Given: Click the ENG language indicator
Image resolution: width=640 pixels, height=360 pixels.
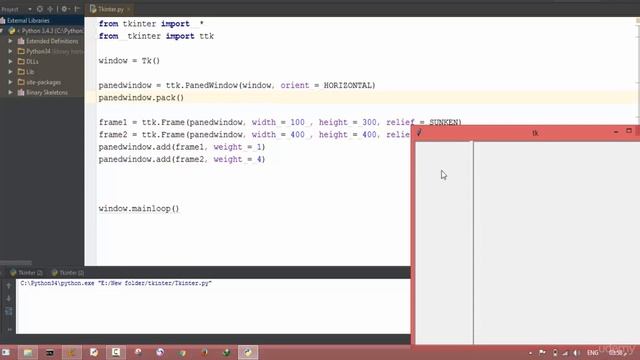Looking at the screenshot, I should click(x=592, y=353).
